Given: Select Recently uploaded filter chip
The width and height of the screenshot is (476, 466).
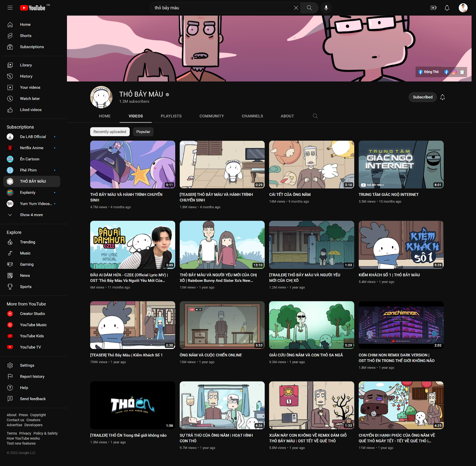Looking at the screenshot, I should pos(110,132).
